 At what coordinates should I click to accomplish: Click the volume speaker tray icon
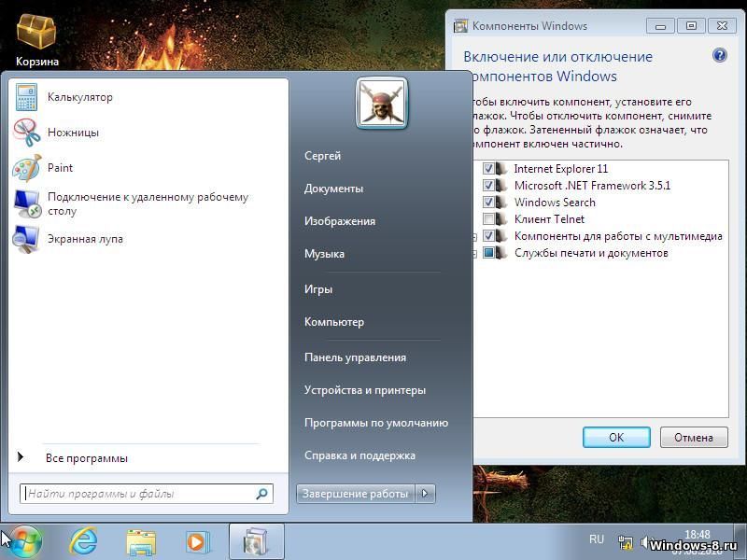pyautogui.click(x=644, y=541)
